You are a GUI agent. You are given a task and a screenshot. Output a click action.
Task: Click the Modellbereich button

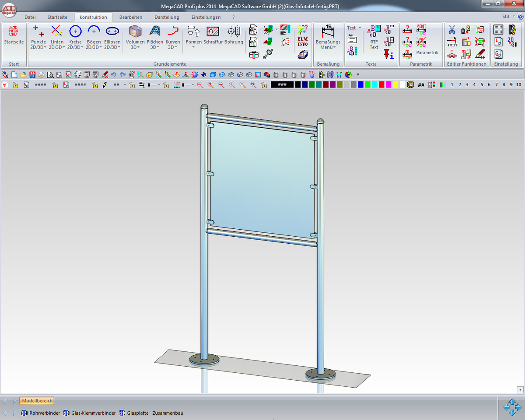pos(37,401)
